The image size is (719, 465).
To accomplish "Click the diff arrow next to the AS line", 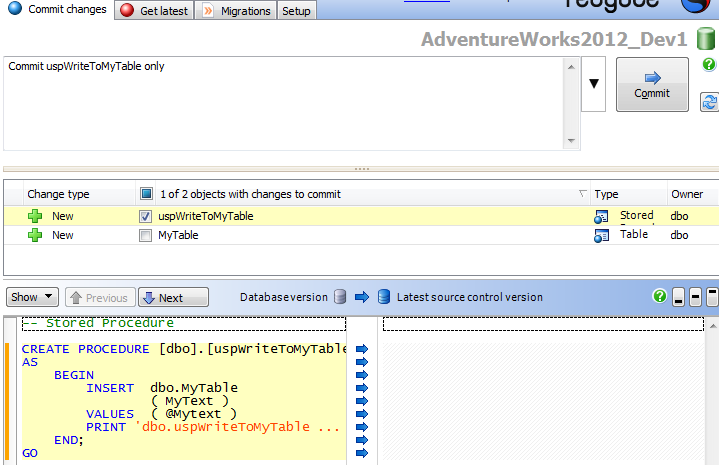I will click(x=362, y=362).
